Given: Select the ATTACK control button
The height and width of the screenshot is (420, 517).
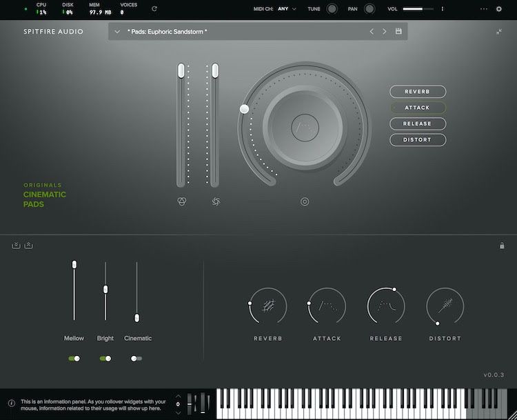Looking at the screenshot, I should coord(418,108).
